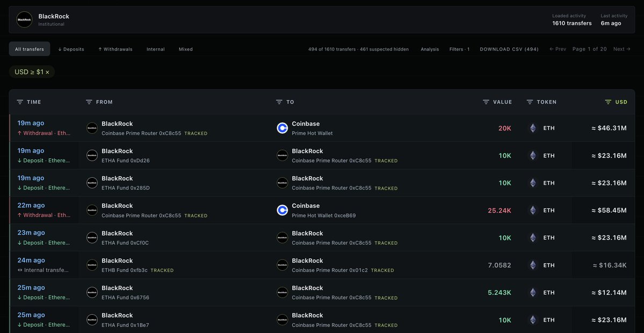This screenshot has width=644, height=333.
Task: Remove the USD ≥ $1 filter chip
Action: pyautogui.click(x=47, y=72)
